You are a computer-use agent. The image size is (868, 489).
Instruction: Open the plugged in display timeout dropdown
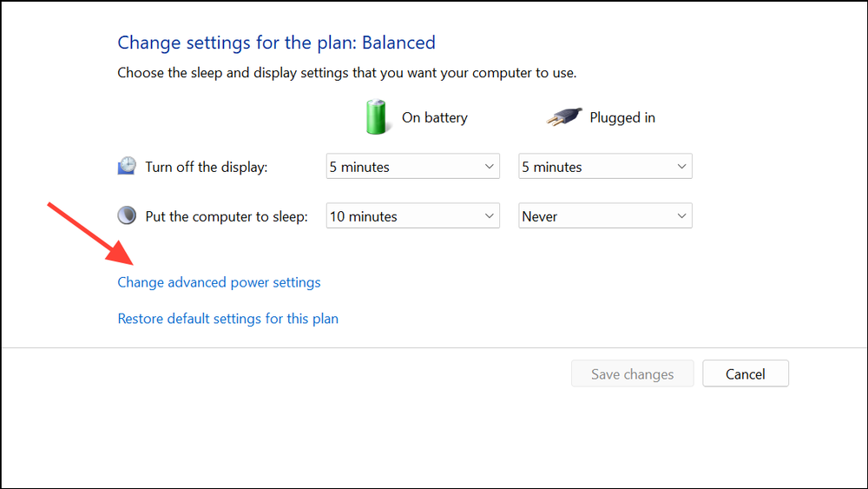(x=605, y=166)
